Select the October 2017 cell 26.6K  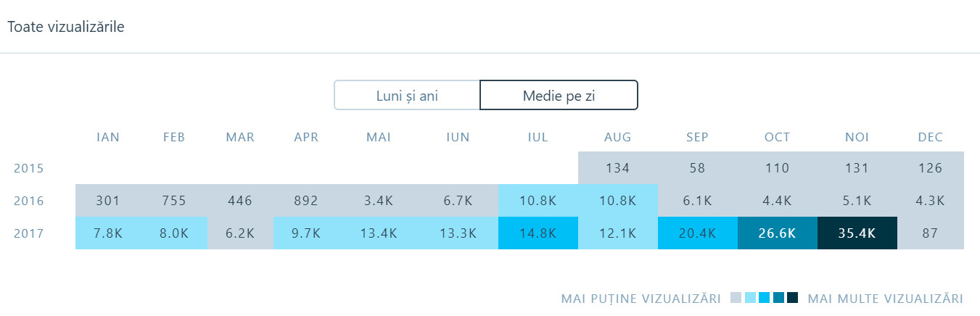(777, 233)
